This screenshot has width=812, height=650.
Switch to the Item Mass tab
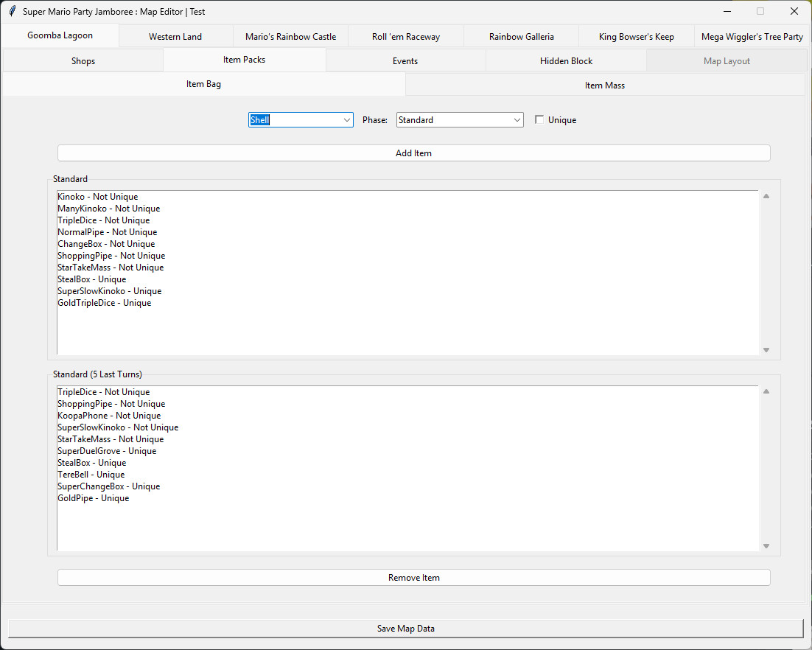pyautogui.click(x=604, y=85)
